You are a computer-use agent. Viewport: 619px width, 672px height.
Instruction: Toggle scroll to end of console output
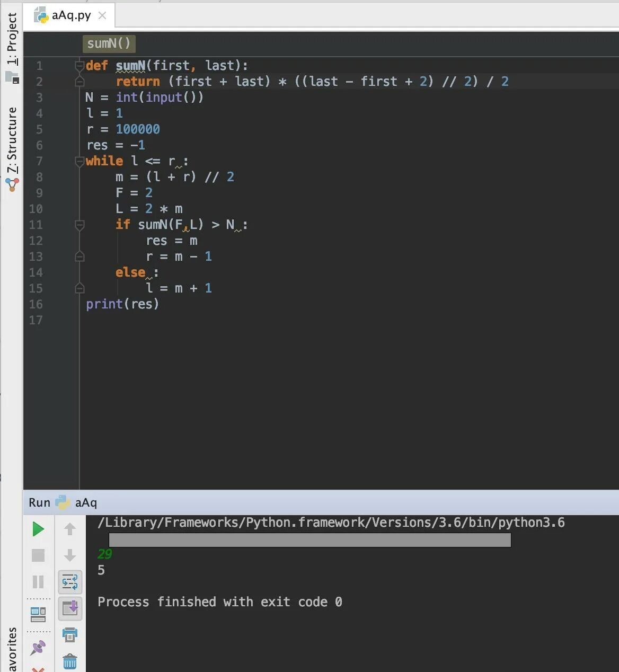pos(70,608)
